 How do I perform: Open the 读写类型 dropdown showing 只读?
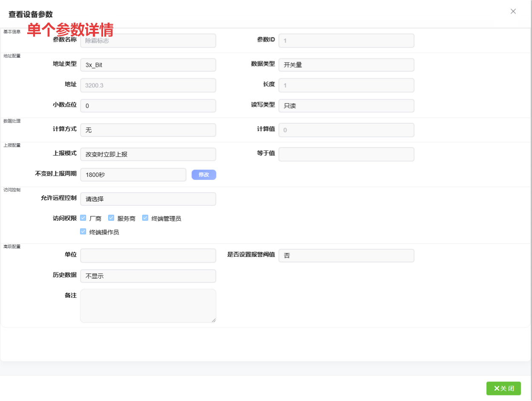tap(346, 106)
